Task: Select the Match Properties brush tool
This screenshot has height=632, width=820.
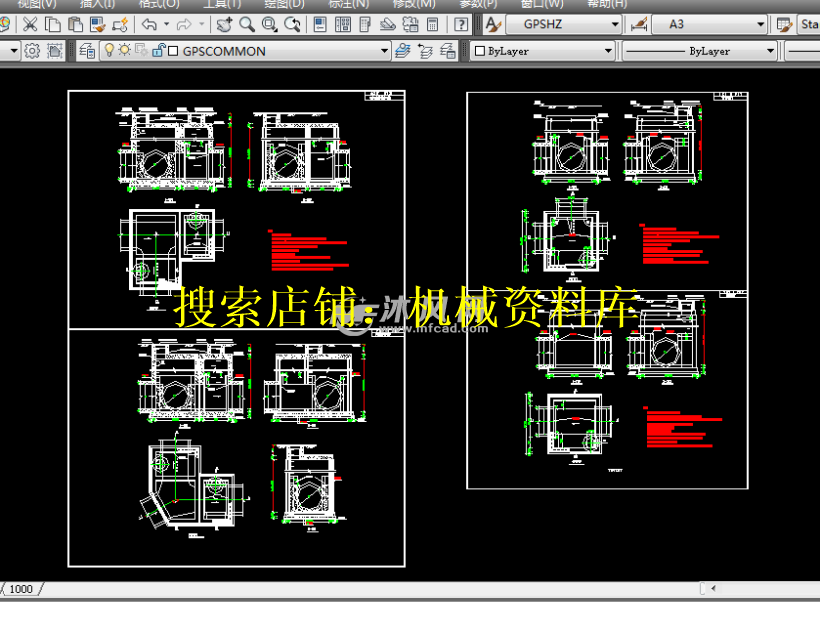Action: tap(98, 24)
